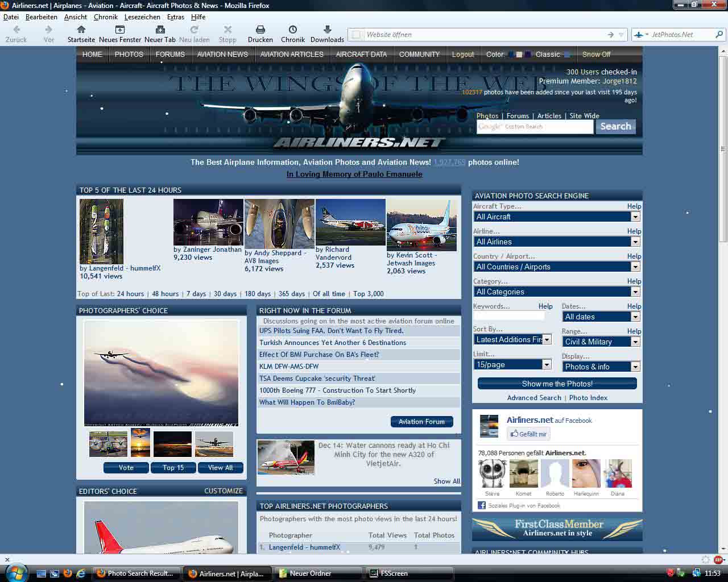Open the Photos & info display dropdown

pos(601,367)
